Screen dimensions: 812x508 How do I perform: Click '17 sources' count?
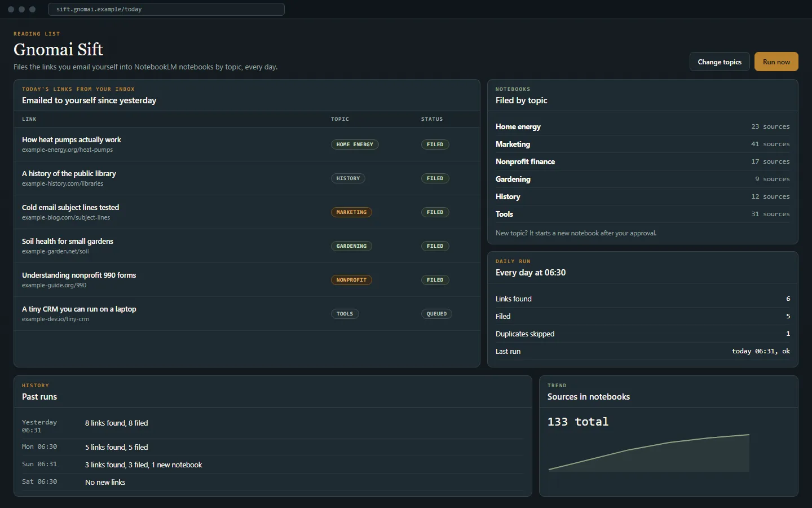[770, 162]
